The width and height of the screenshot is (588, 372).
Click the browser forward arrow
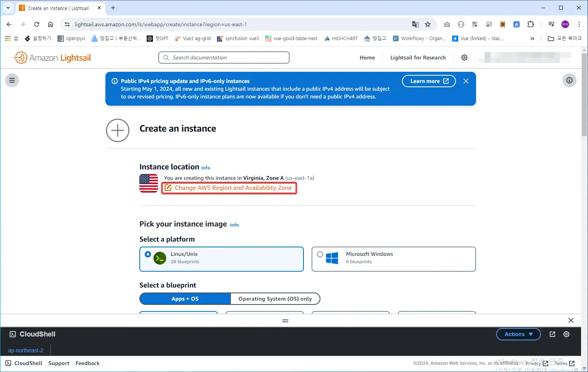(23, 24)
